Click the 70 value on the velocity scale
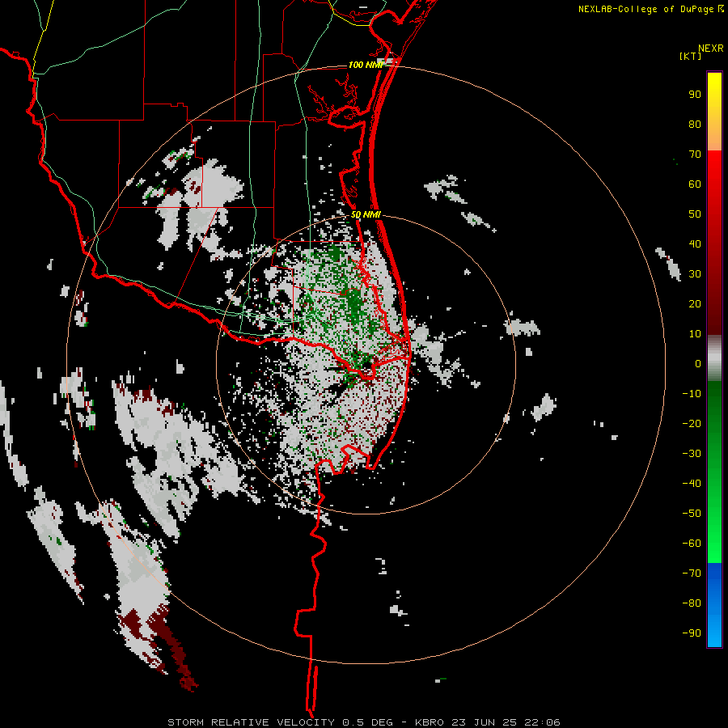The width and height of the screenshot is (728, 728). click(695, 154)
